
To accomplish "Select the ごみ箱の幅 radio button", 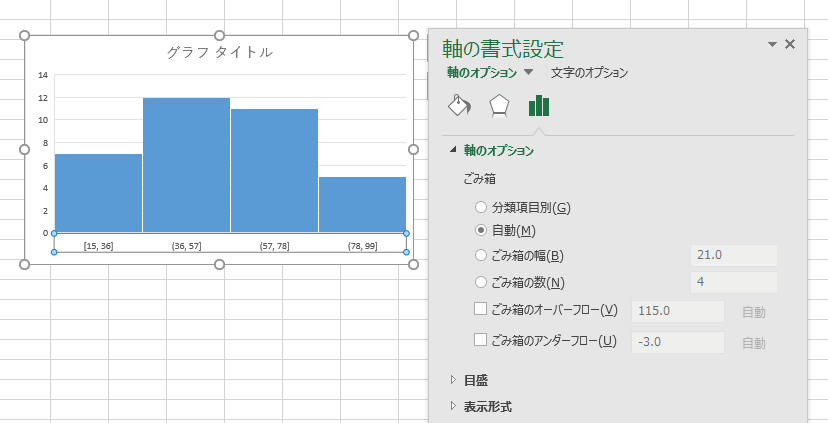I will click(x=481, y=256).
